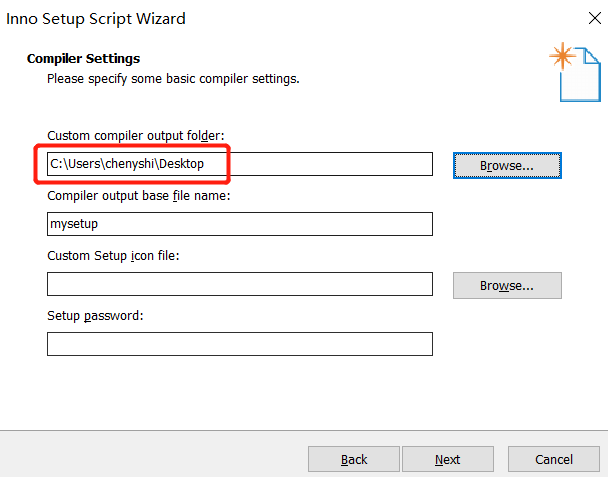The height and width of the screenshot is (477, 608).
Task: Go Back to previous wizard page
Action: 354,459
